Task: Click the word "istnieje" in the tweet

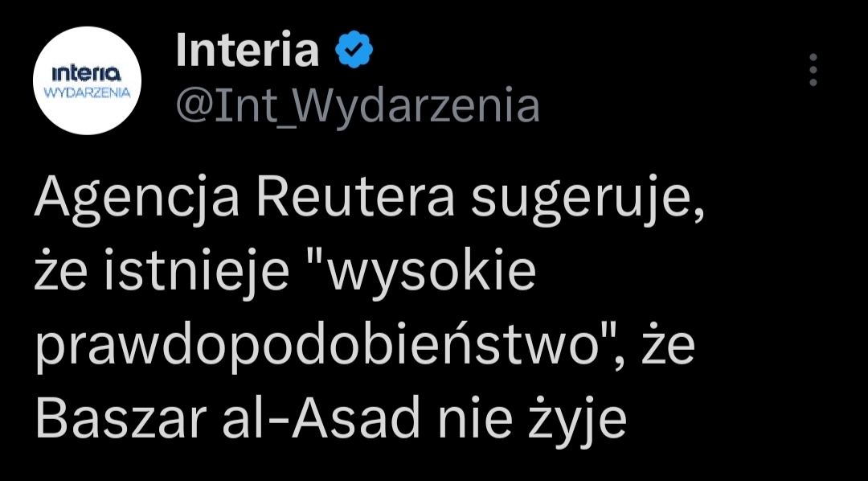Action: tap(198, 276)
